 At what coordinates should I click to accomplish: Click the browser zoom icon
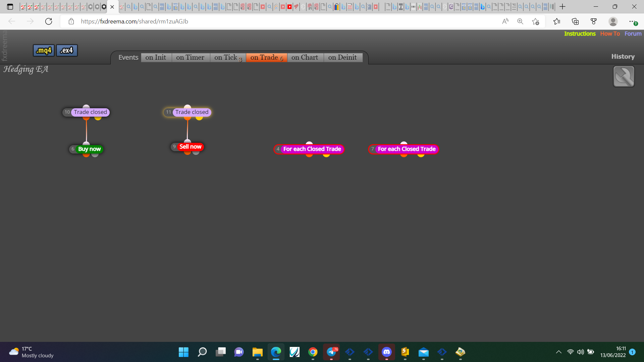pos(520,21)
